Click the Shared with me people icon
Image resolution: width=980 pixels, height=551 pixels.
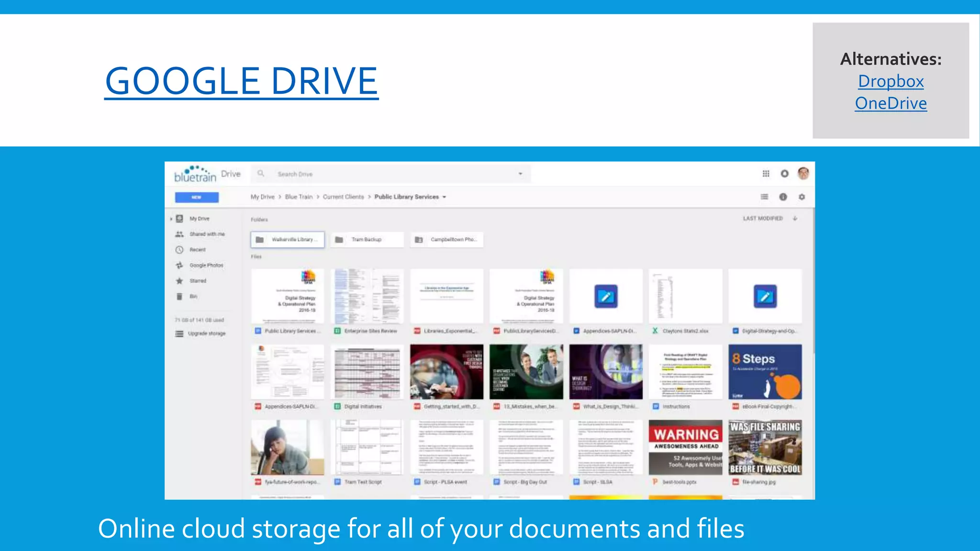tap(179, 234)
